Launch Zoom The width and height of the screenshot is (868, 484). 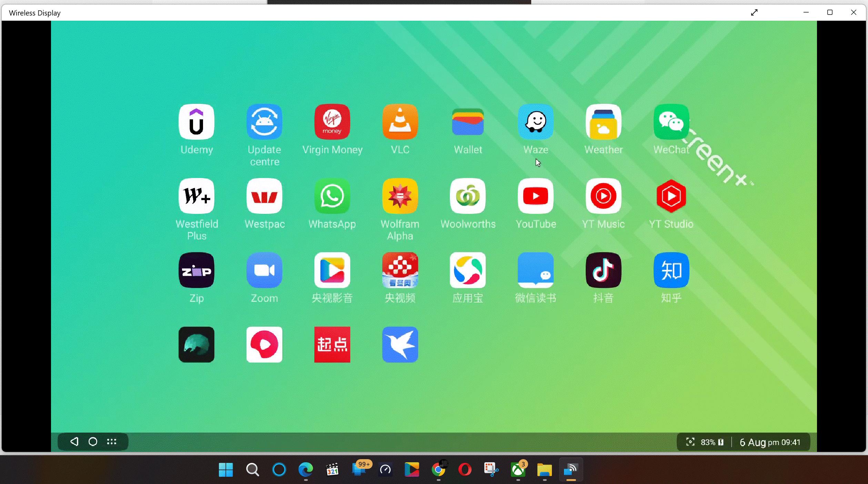pos(264,270)
